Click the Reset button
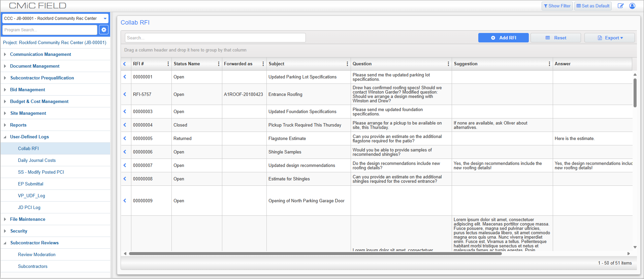Image resolution: width=644 pixels, height=279 pixels. tap(556, 38)
